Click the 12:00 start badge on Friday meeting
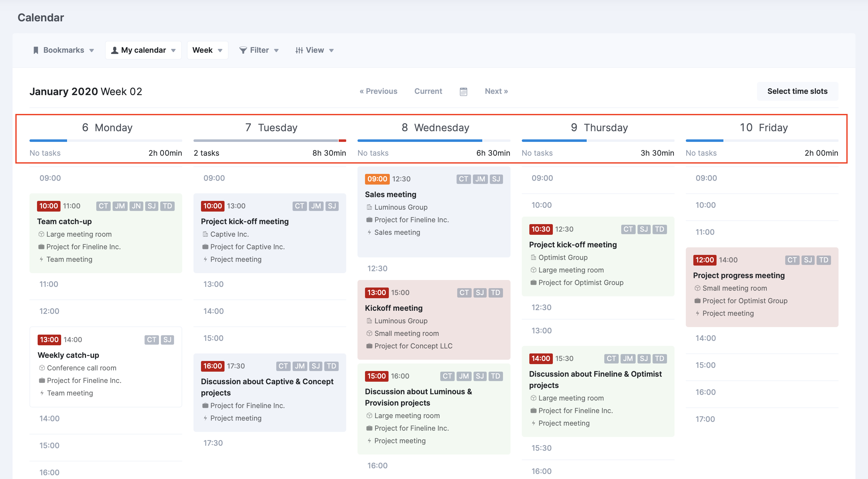 point(705,260)
